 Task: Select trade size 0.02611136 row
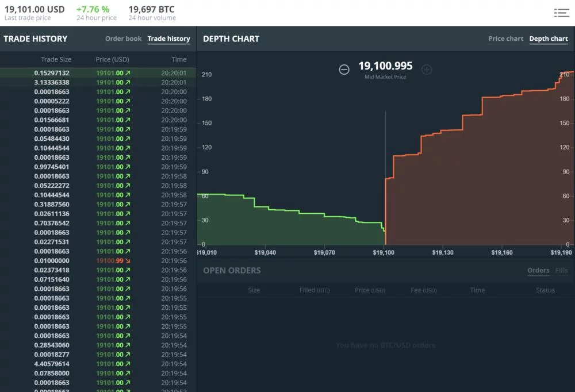tap(98, 214)
